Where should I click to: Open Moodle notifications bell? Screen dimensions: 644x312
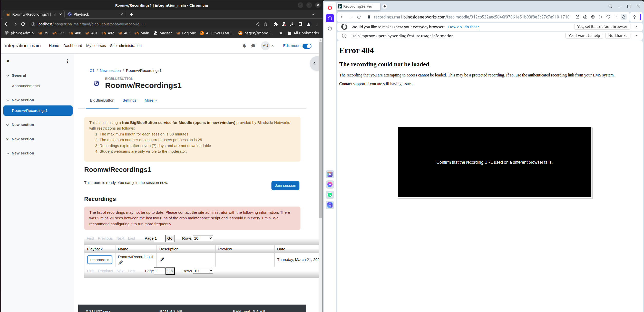244,46
